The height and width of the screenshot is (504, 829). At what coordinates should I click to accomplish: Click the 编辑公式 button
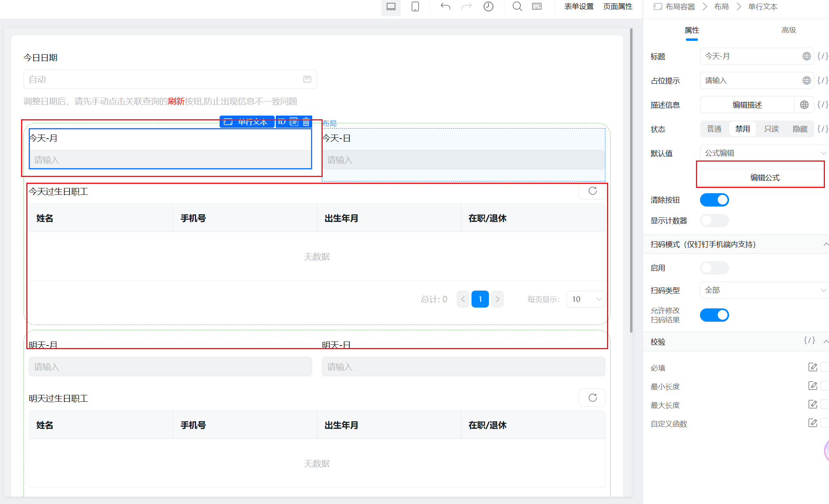pos(764,178)
